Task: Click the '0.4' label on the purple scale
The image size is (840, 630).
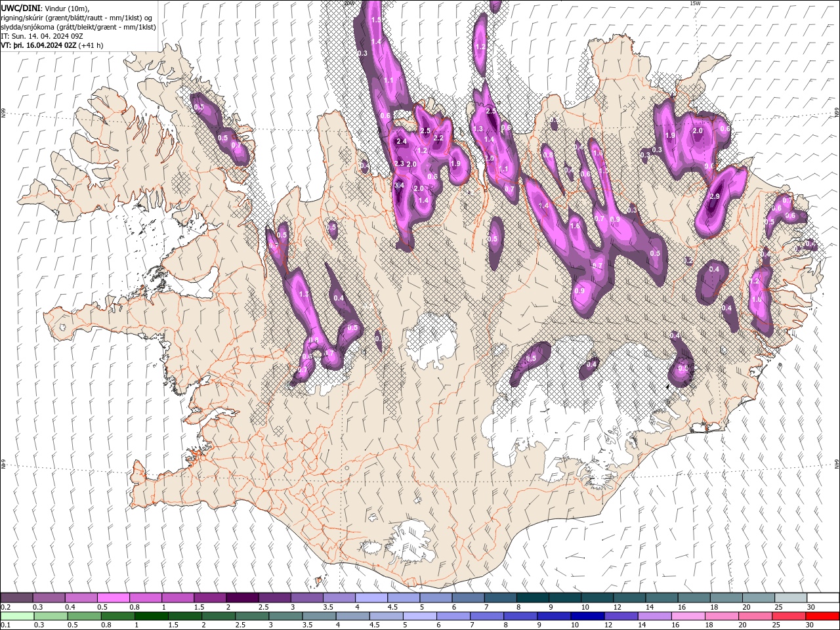Action: pyautogui.click(x=70, y=607)
